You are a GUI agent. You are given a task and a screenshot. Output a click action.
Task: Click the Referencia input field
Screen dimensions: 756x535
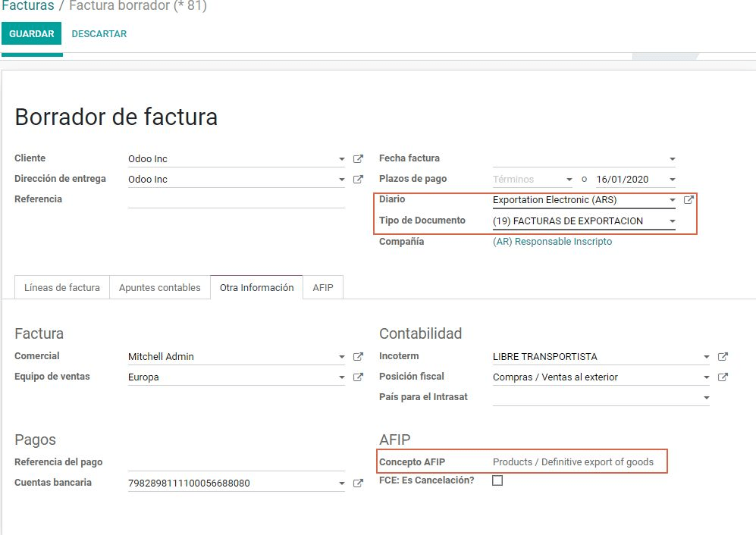click(236, 200)
